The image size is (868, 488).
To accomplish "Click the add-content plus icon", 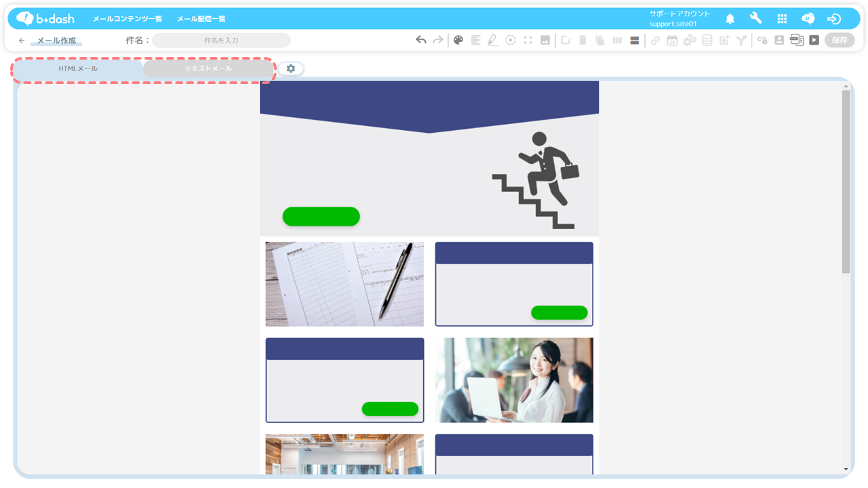I will pyautogui.click(x=724, y=40).
